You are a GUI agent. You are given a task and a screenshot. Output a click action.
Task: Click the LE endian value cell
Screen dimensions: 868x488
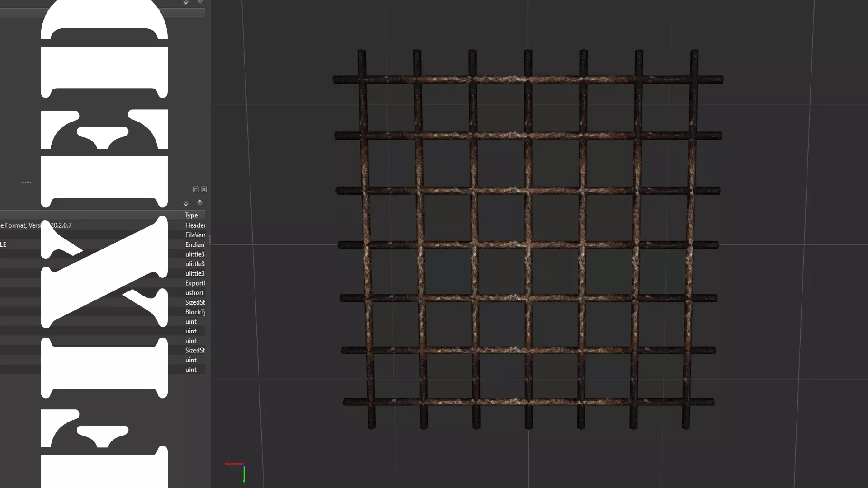tap(3, 244)
